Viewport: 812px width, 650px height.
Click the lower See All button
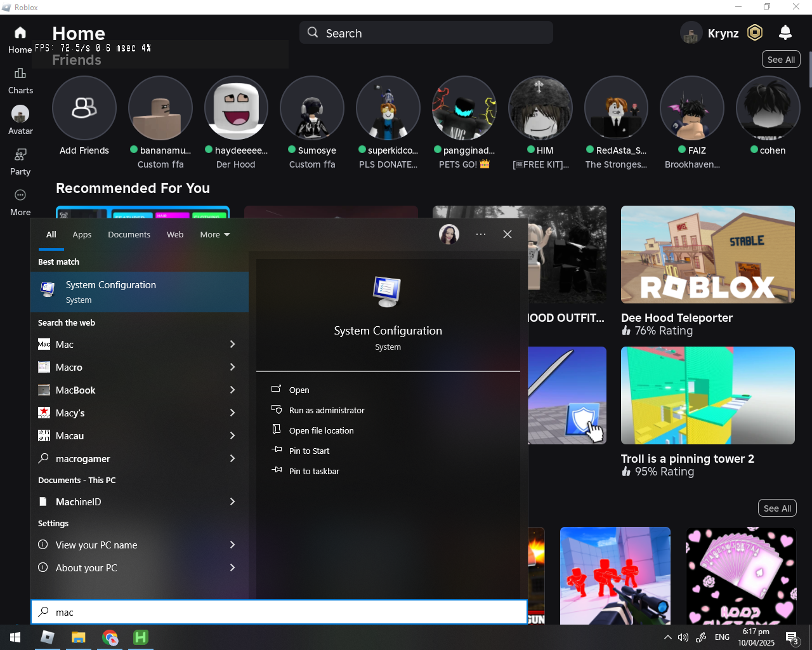777,508
